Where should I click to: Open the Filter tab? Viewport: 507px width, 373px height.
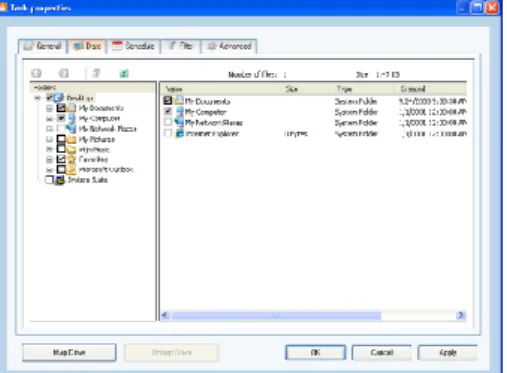[181, 46]
